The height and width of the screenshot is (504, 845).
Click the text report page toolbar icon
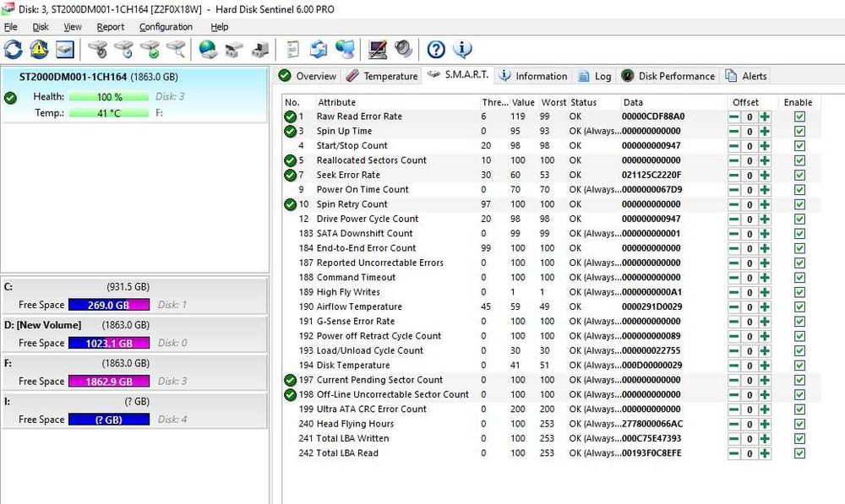292,50
